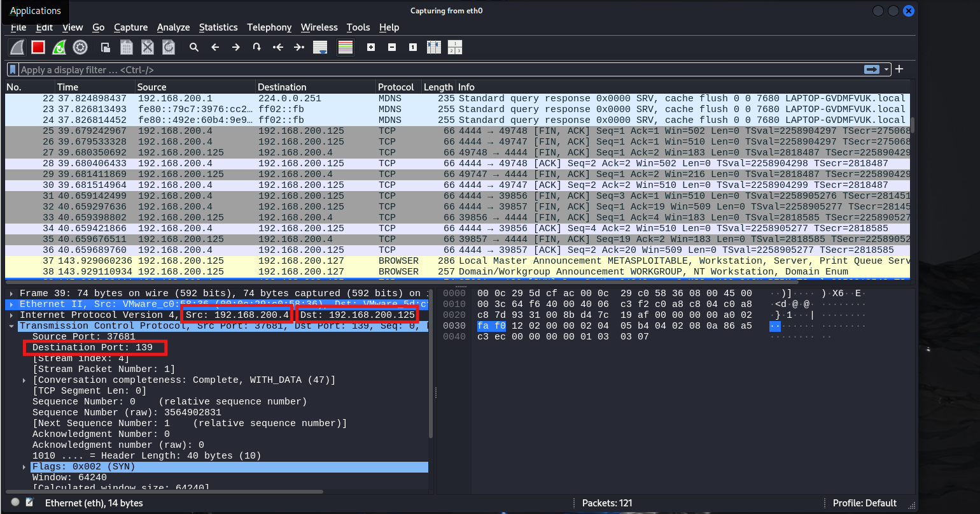Open the Applications menu in the panel
This screenshot has height=514, width=980.
click(x=36, y=11)
